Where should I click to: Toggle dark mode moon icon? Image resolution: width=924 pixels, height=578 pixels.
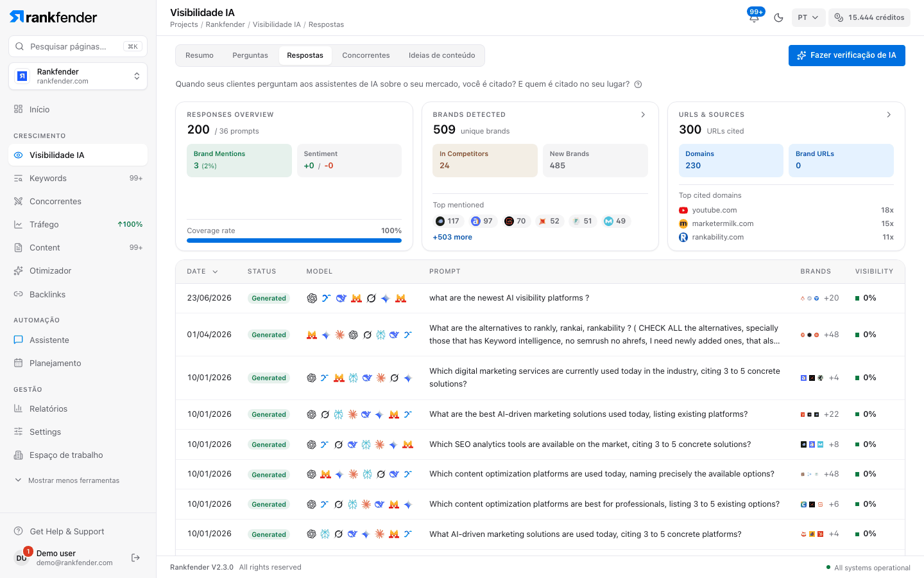pos(778,17)
